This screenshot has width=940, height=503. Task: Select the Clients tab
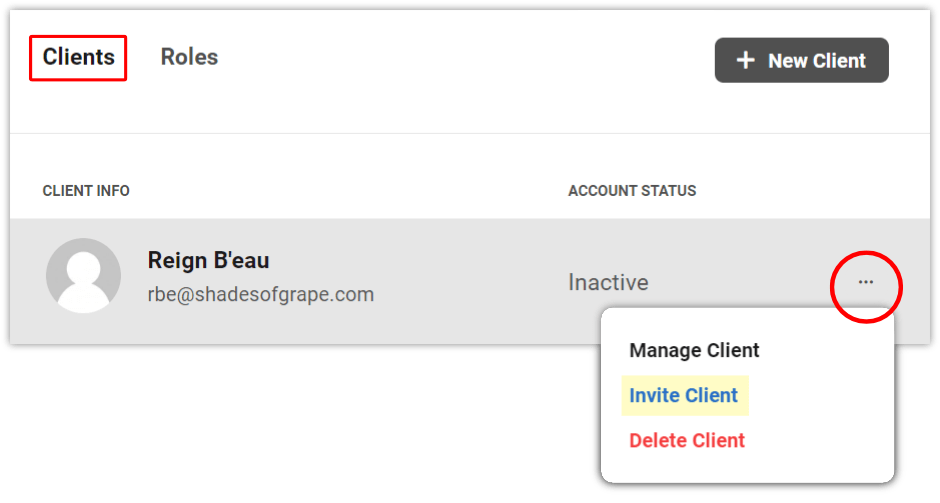[x=78, y=58]
